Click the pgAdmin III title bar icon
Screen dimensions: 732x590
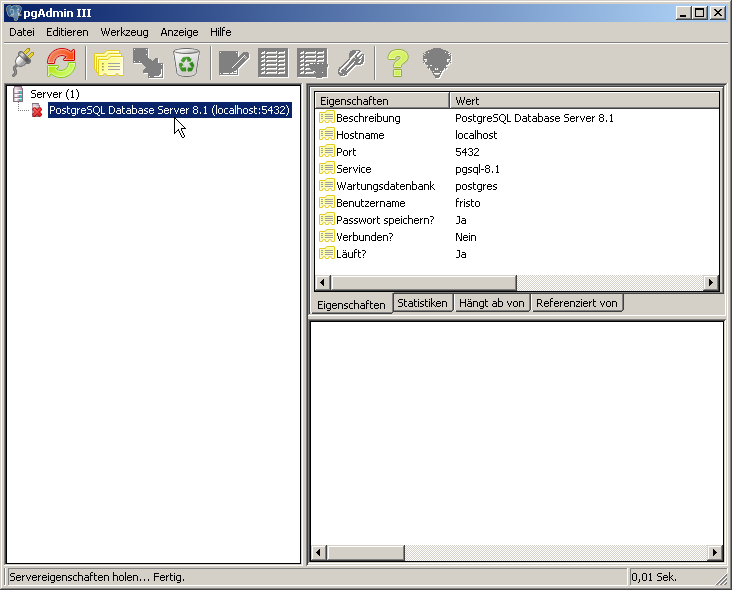click(x=14, y=13)
